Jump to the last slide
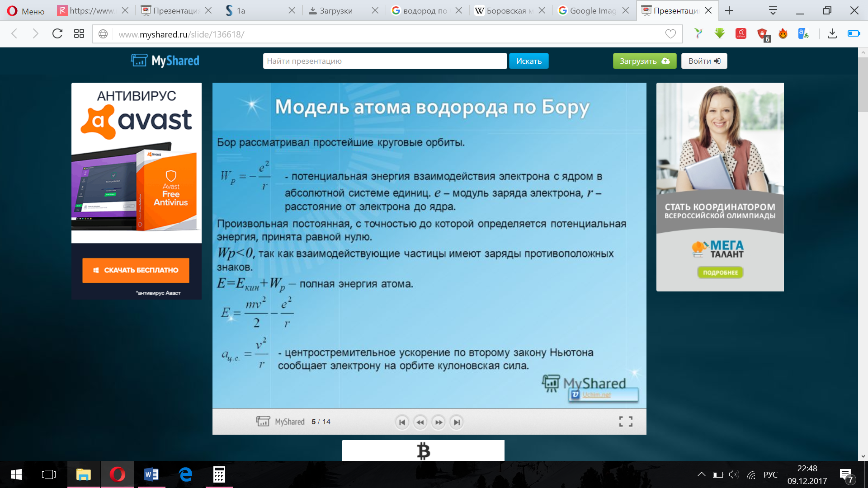This screenshot has height=488, width=868. point(457,422)
